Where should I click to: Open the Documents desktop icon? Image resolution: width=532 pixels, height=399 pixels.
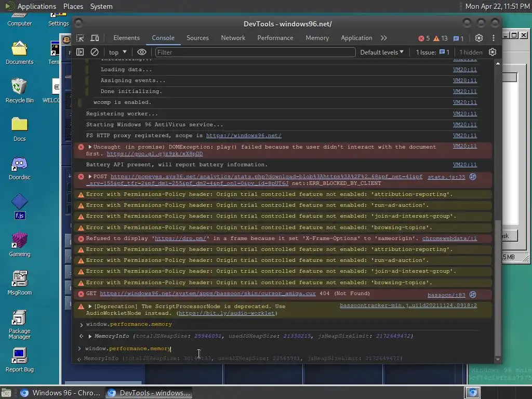click(19, 52)
